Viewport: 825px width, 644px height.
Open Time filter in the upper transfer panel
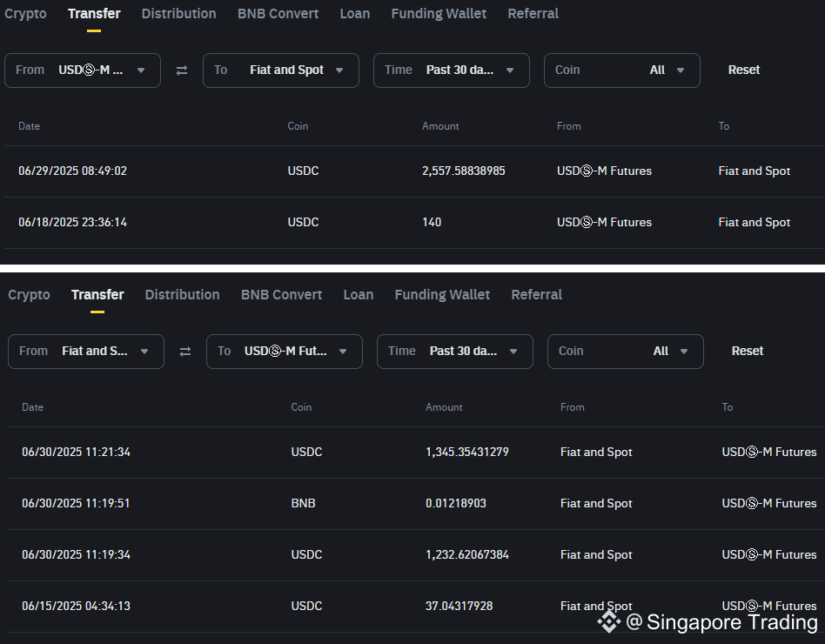[x=452, y=70]
